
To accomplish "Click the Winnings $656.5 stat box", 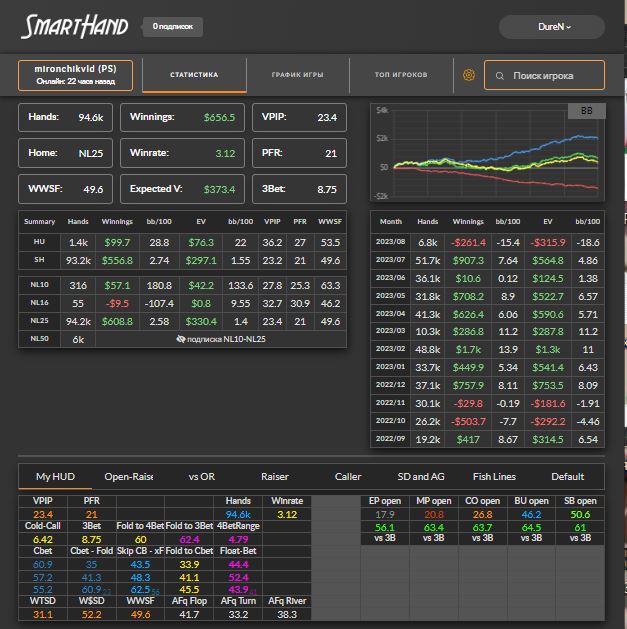I will click(183, 117).
